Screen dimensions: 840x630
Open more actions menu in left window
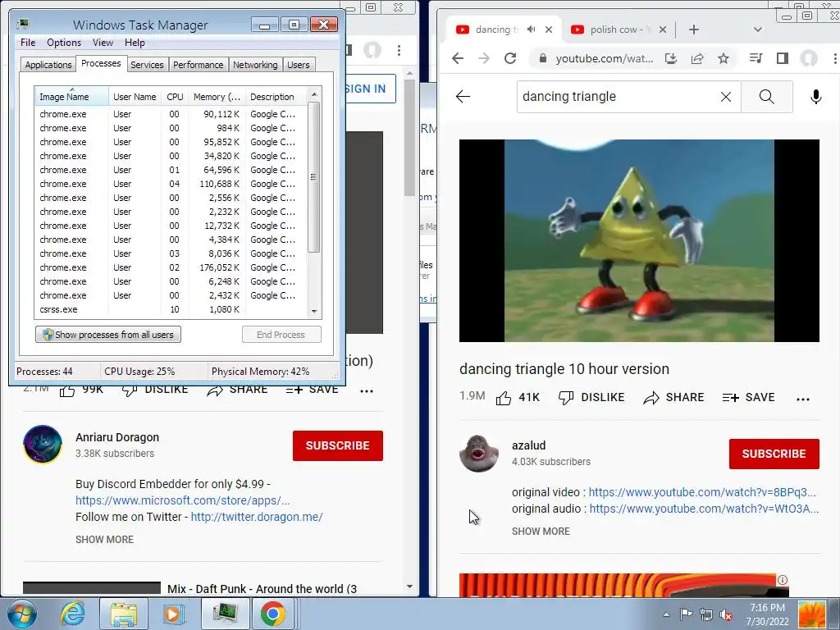(367, 391)
